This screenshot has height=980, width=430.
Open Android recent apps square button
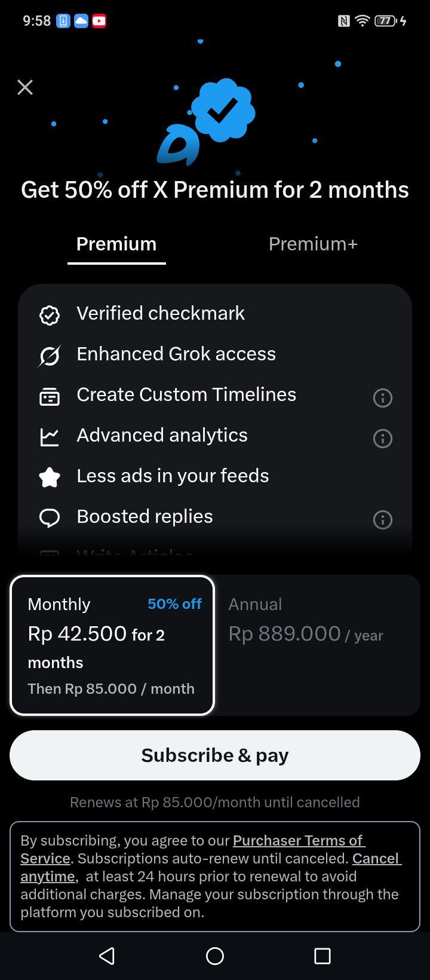pos(322,956)
